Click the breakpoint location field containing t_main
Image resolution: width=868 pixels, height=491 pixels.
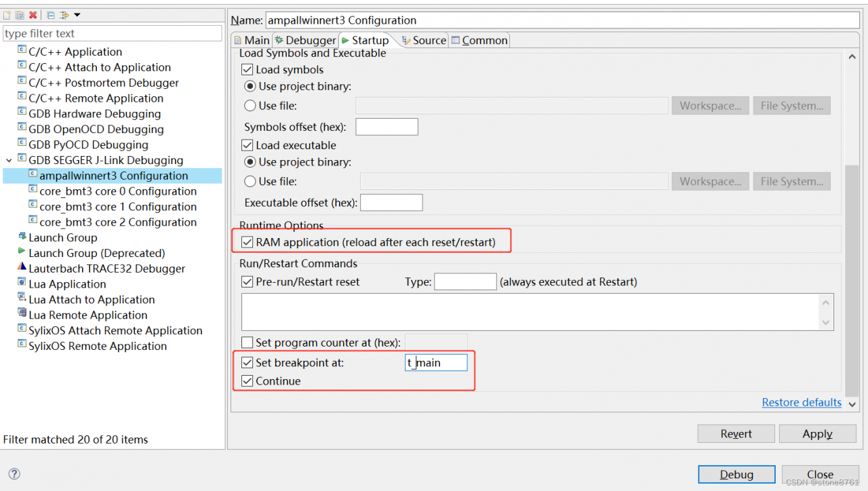click(x=436, y=363)
